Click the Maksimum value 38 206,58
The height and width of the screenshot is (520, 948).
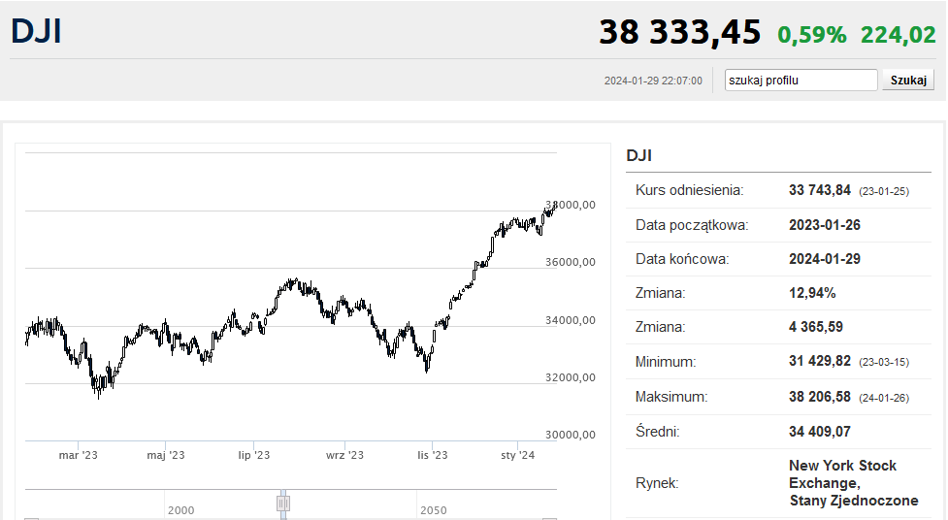coord(820,397)
